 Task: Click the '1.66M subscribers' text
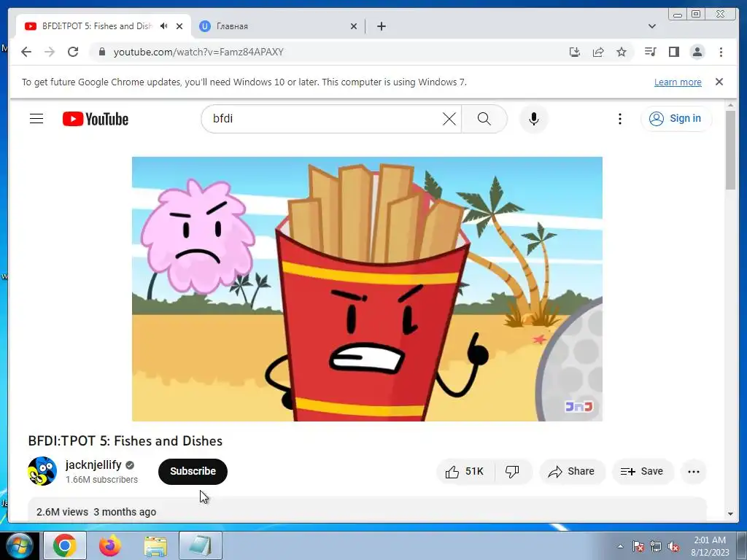101,480
